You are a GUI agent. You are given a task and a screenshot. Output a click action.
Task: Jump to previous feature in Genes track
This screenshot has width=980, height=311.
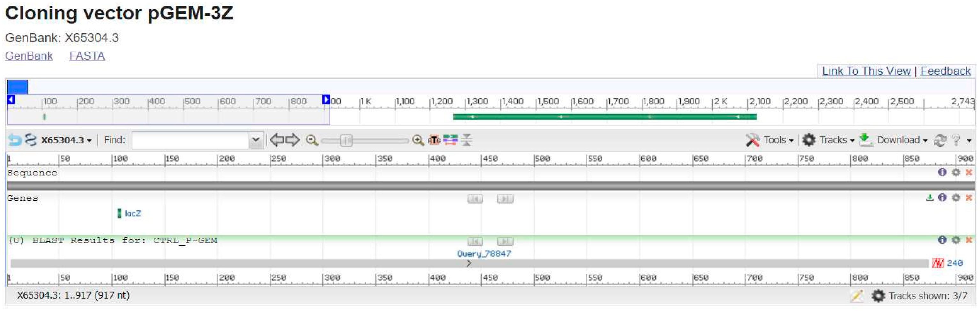(x=475, y=199)
